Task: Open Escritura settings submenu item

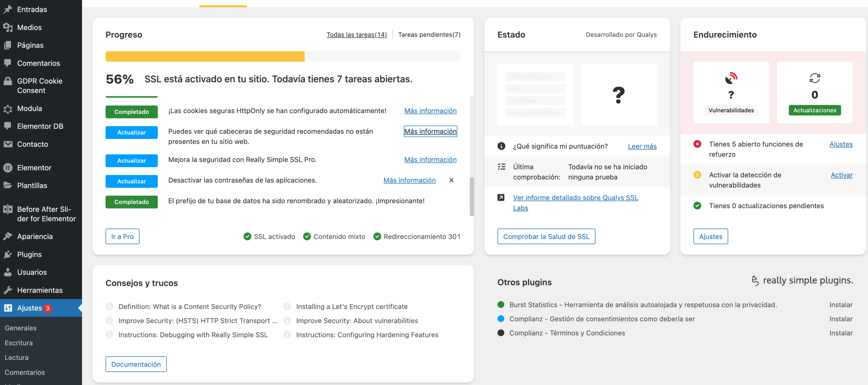Action: pyautogui.click(x=19, y=343)
